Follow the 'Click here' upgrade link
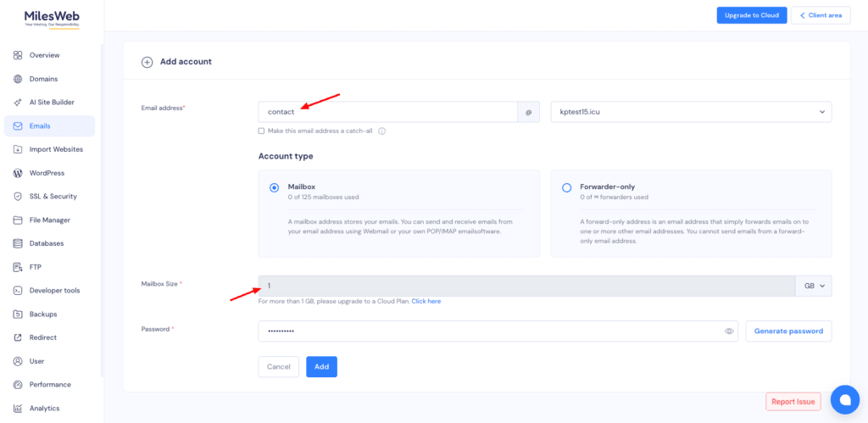 point(426,301)
